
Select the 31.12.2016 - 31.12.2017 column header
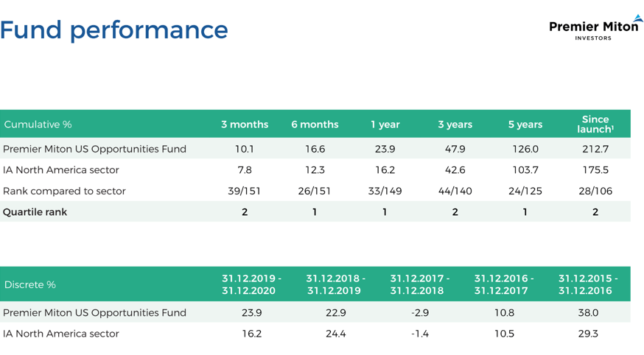[504, 284]
